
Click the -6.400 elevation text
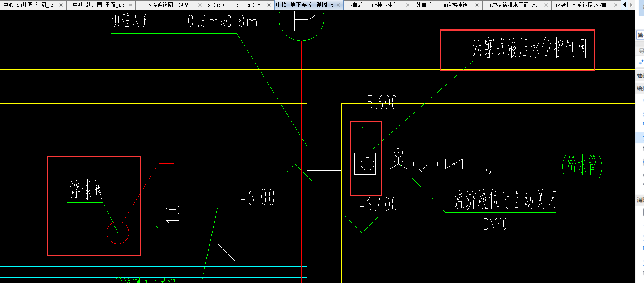click(379, 205)
